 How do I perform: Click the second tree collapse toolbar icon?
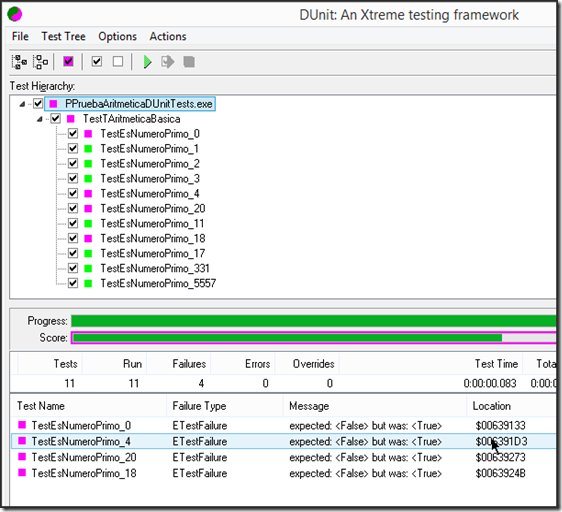click(x=40, y=62)
